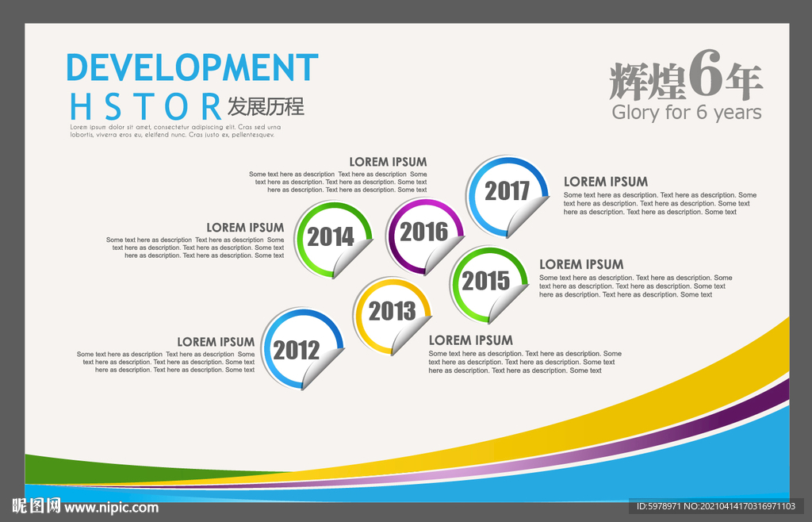Click the green 2014 circle badge

click(333, 240)
